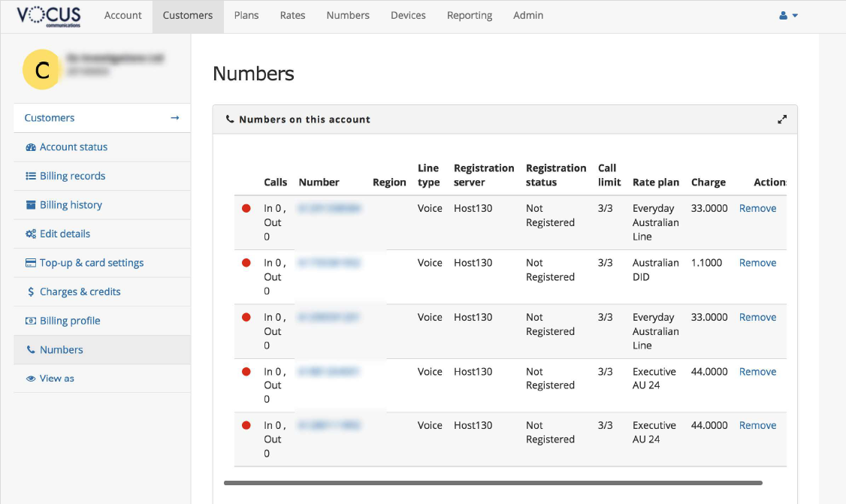Click the red status dot of first number
Viewport: 846px width, 504px height.
(246, 209)
